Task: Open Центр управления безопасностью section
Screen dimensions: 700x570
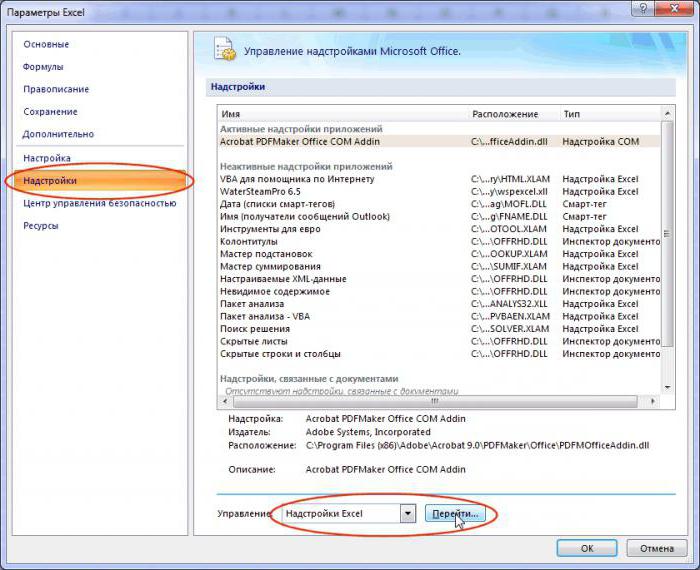Action: [100, 203]
